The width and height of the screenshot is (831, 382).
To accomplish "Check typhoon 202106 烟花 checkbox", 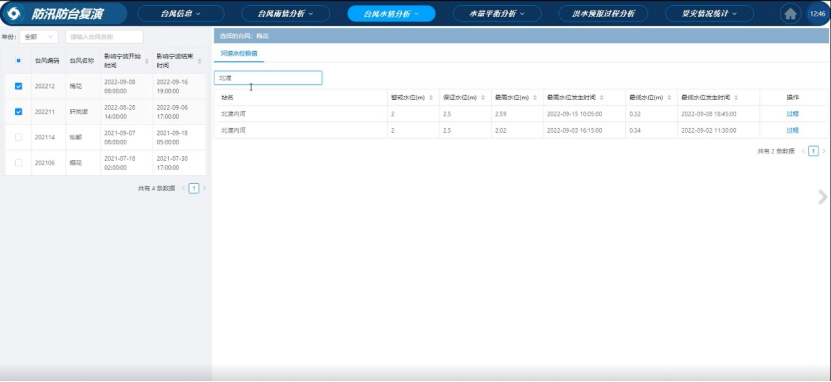I will (x=19, y=163).
